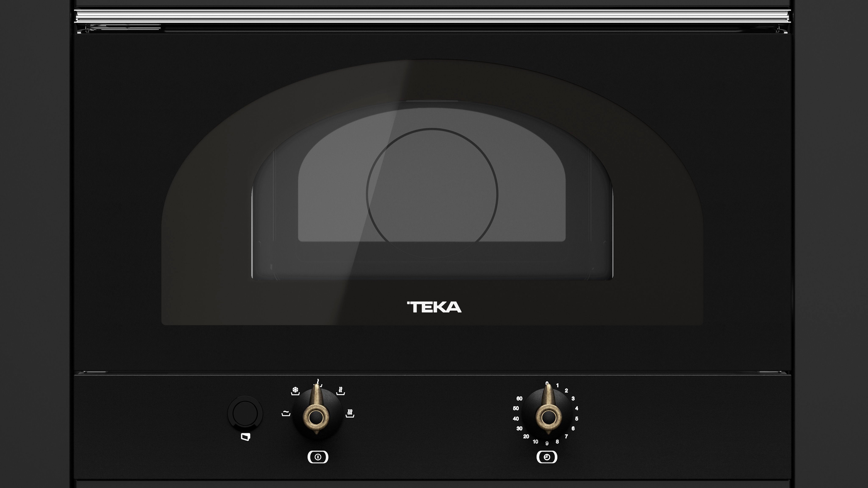Select the defrost snowflake power icon
The image size is (868, 488).
pyautogui.click(x=295, y=391)
